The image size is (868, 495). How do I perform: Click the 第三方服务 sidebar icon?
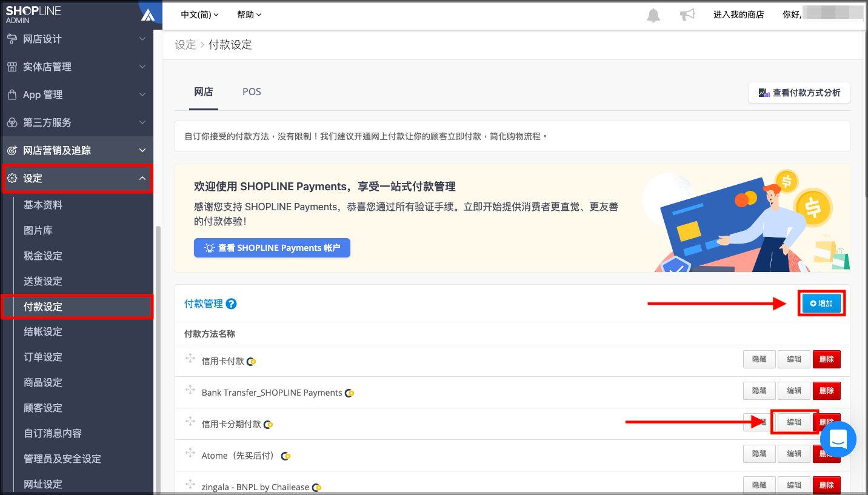(12, 122)
